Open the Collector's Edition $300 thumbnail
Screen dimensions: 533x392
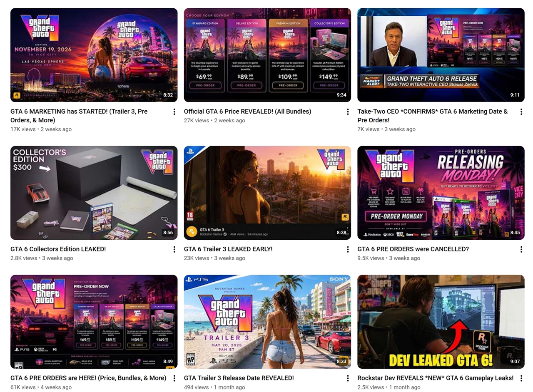[94, 193]
